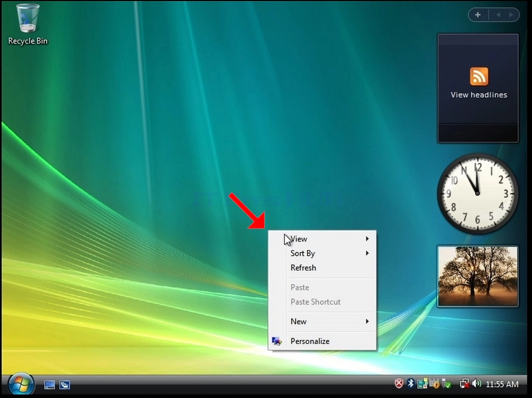532x398 pixels.
Task: Open the Safely Remove Hardware tray icon
Action: pyautogui.click(x=446, y=384)
